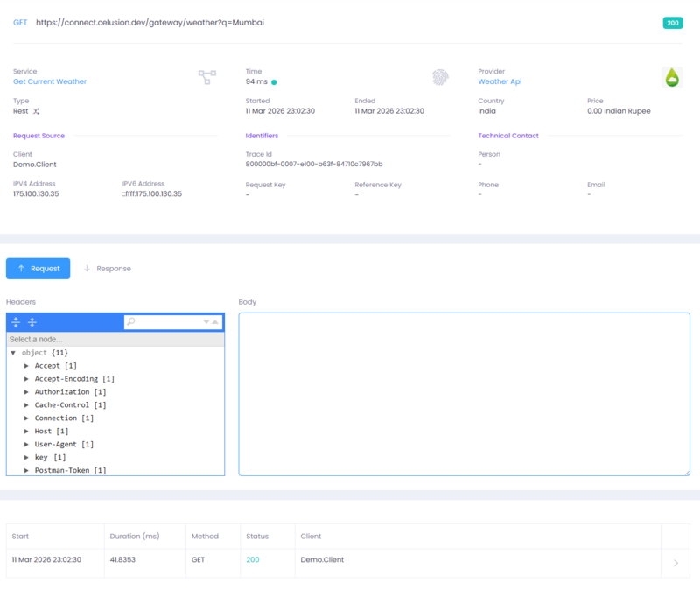Viewport: 700px width, 590px height.
Task: Click the expand-all nodes icon in Headers viewer
Action: point(15,322)
